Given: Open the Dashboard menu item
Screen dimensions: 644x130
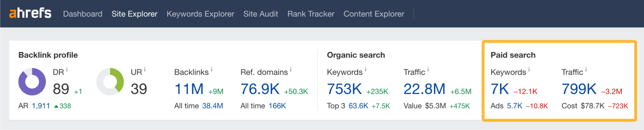Looking at the screenshot, I should click(83, 14).
